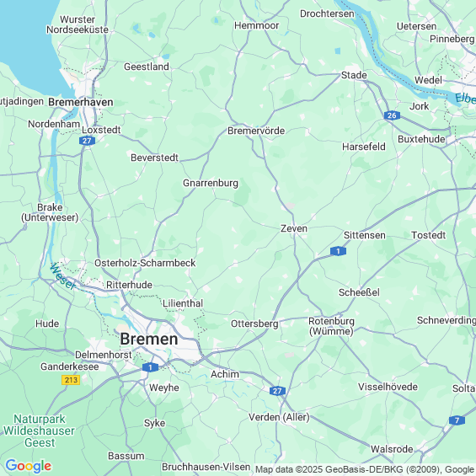Click the Map data copyright text
The height and width of the screenshot is (476, 476).
pos(366,469)
